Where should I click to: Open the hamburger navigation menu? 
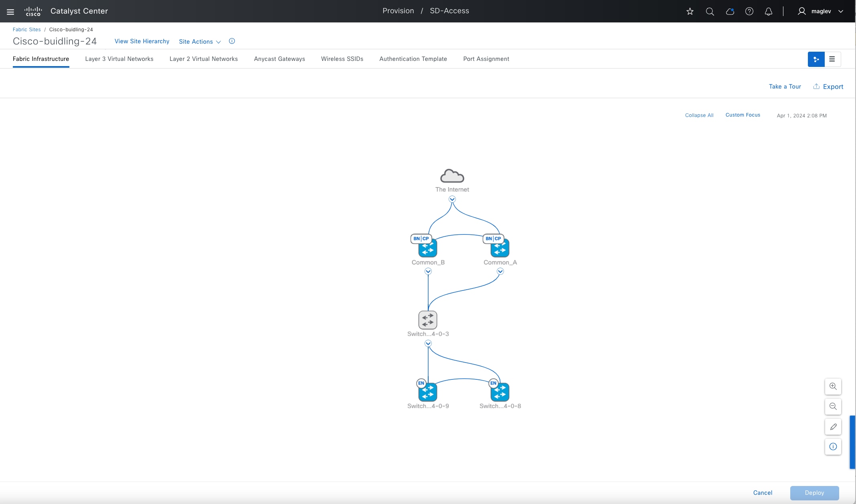click(10, 12)
